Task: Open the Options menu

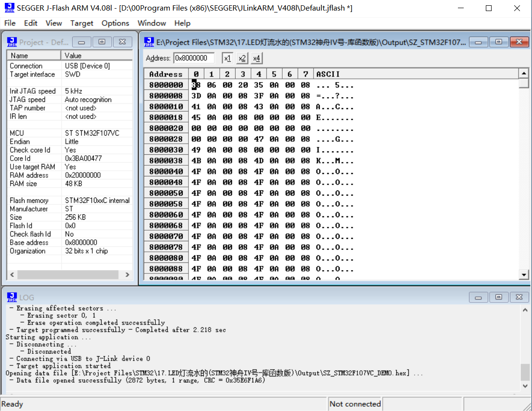Action: pos(115,23)
